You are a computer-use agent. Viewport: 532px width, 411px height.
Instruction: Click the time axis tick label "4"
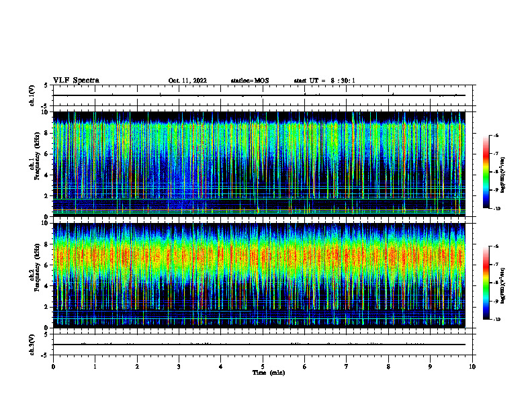[x=221, y=367]
